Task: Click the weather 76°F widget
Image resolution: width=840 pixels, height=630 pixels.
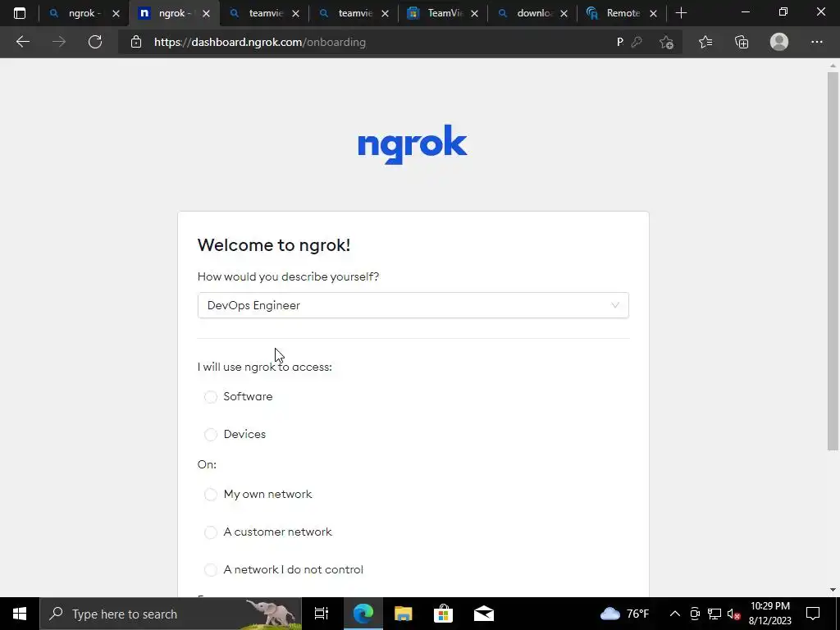Action: pyautogui.click(x=624, y=614)
